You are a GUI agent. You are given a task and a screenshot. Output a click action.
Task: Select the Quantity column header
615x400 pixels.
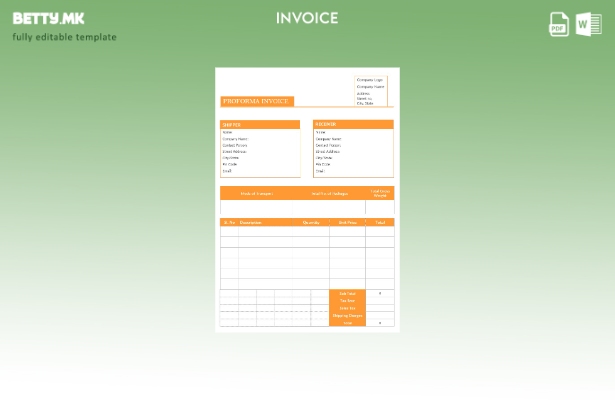pyautogui.click(x=311, y=222)
